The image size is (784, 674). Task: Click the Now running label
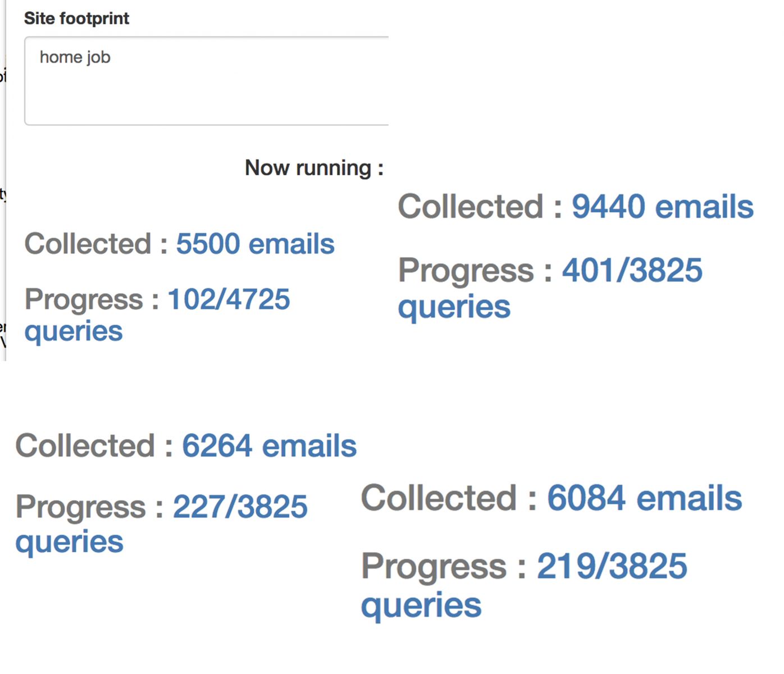[314, 168]
